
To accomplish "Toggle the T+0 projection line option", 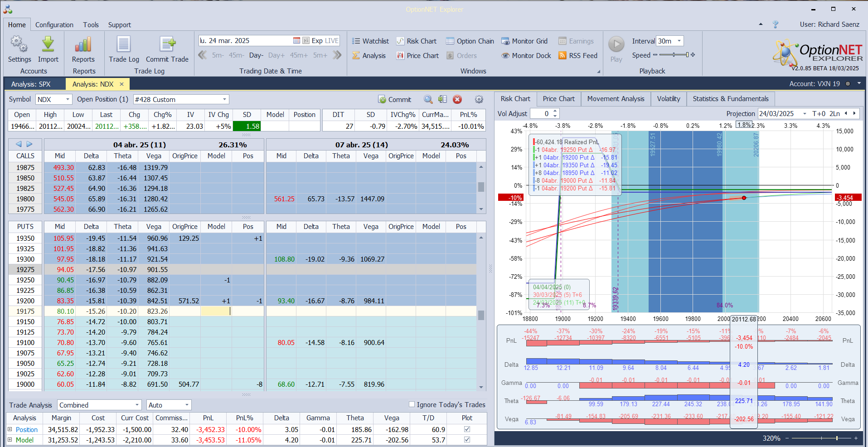I will tap(819, 113).
